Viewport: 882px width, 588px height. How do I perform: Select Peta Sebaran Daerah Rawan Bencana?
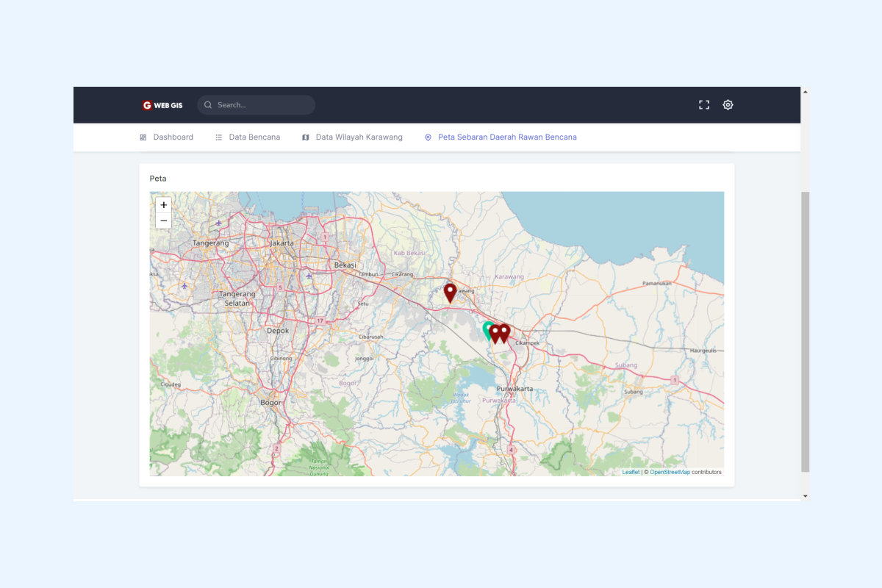(x=501, y=137)
